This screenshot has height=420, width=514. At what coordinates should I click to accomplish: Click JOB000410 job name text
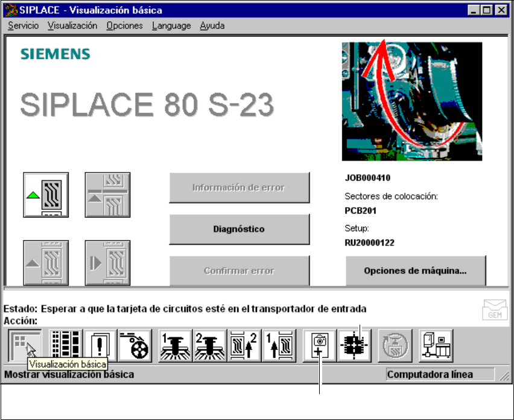click(x=367, y=177)
